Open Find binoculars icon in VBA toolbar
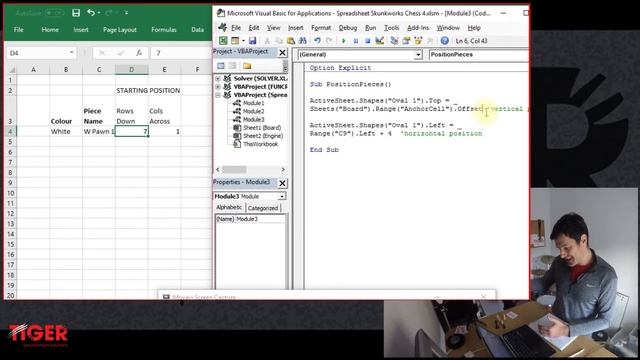This screenshot has height=360, width=640. pyautogui.click(x=302, y=40)
